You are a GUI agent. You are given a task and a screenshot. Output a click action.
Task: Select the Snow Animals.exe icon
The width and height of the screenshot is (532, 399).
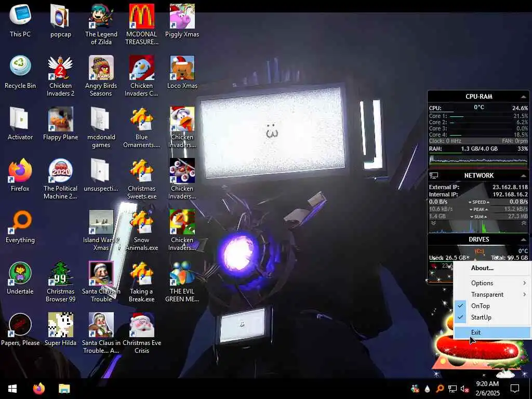pos(141,230)
